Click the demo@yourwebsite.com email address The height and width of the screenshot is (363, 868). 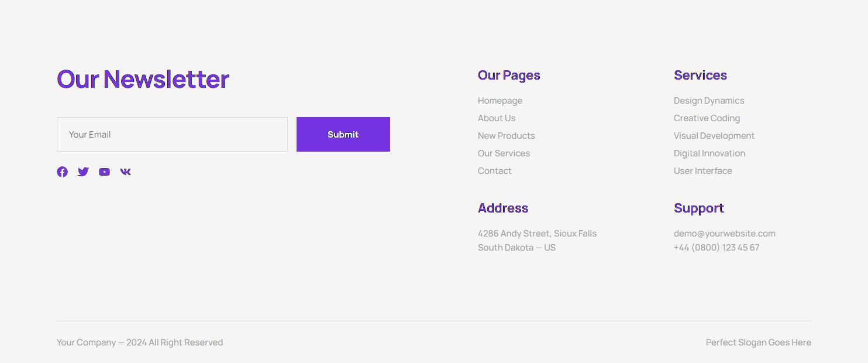click(x=725, y=233)
